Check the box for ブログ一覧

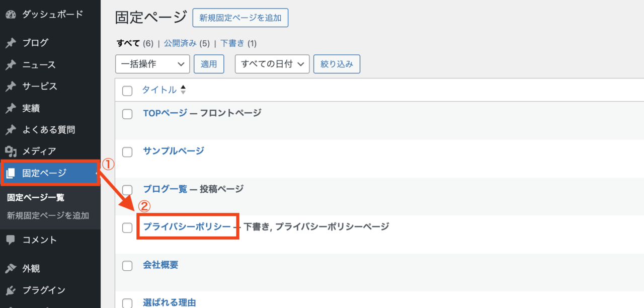pos(127,190)
